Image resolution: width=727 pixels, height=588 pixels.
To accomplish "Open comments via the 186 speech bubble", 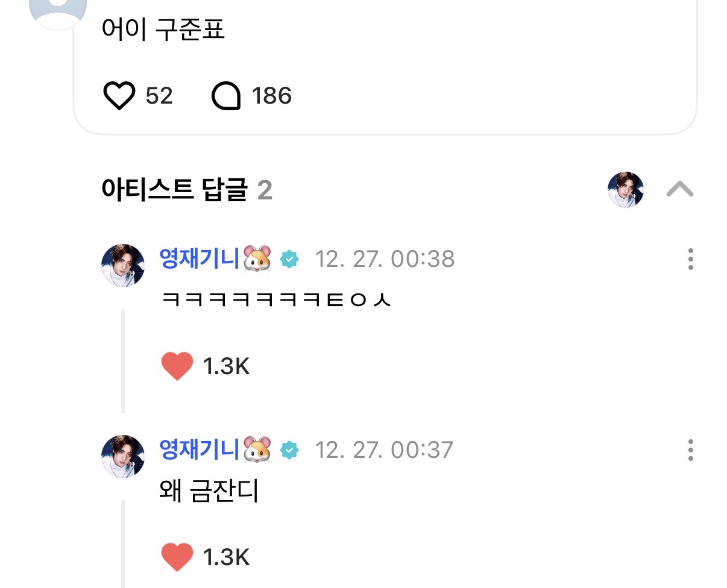I will click(x=226, y=96).
